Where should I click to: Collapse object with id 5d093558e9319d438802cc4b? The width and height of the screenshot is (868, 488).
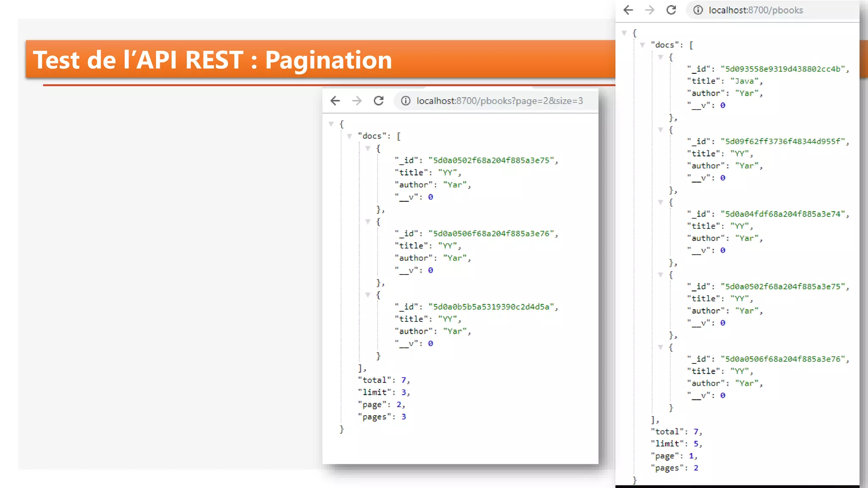pos(660,57)
